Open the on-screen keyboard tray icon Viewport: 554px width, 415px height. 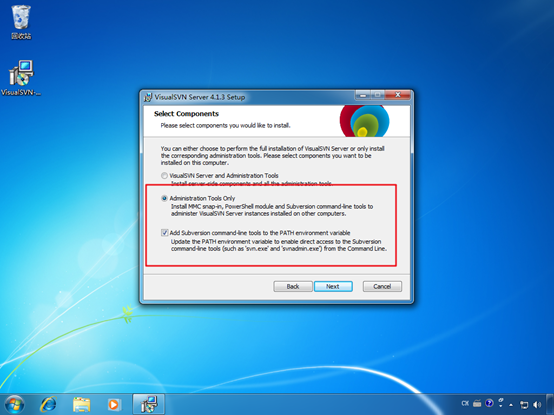[x=477, y=403]
